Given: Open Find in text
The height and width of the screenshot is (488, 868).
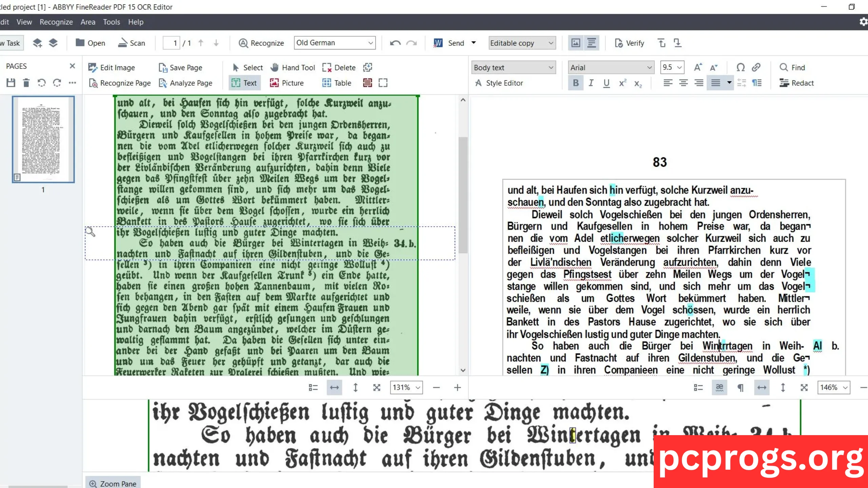Looking at the screenshot, I should click(x=792, y=67).
